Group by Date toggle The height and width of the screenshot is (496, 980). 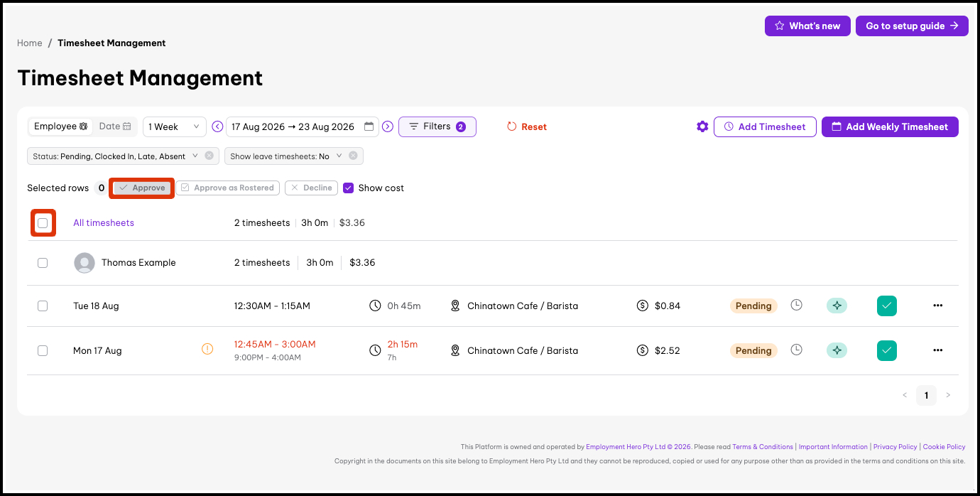click(x=114, y=126)
